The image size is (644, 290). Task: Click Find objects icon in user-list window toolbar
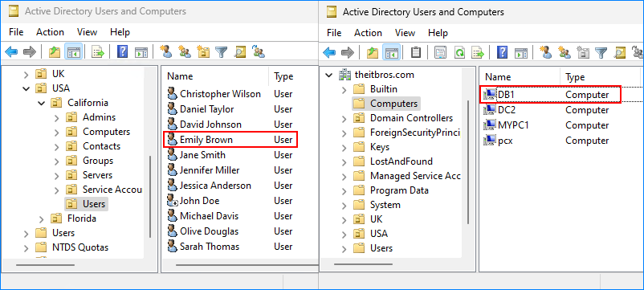click(240, 51)
